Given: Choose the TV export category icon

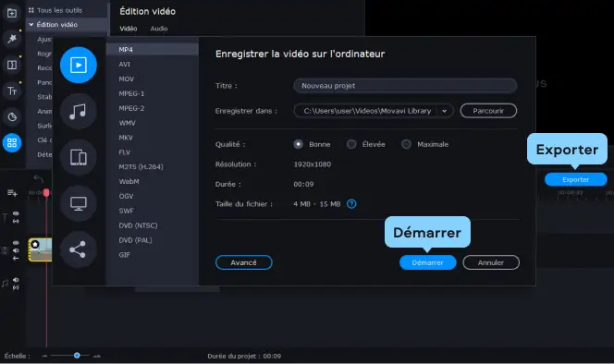Looking at the screenshot, I should click(x=79, y=203).
